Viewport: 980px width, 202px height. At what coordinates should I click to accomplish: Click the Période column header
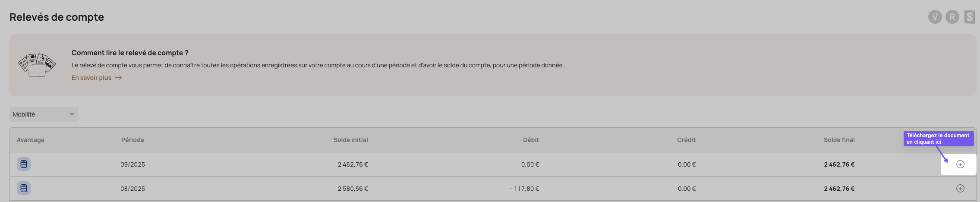[x=132, y=140]
